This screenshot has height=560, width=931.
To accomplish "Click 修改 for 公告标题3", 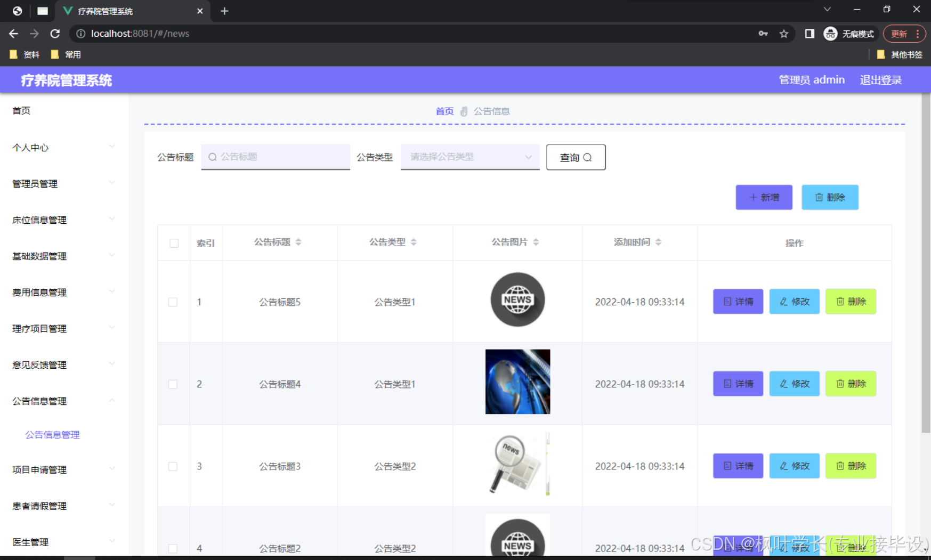I will tap(794, 466).
